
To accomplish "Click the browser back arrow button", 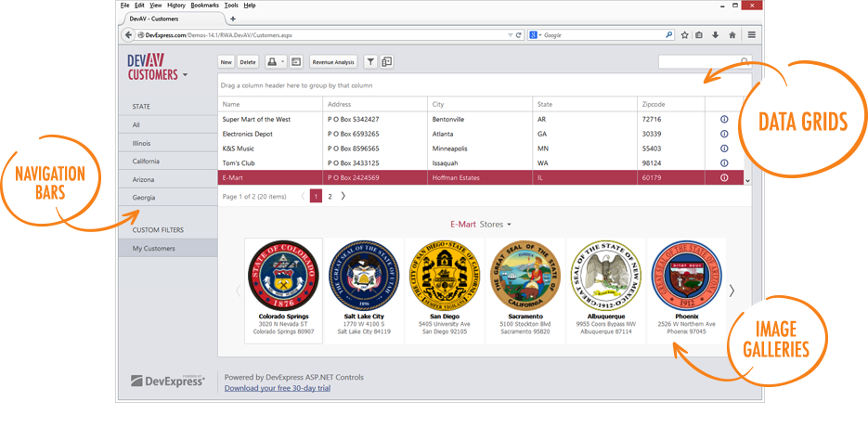I will coord(128,35).
